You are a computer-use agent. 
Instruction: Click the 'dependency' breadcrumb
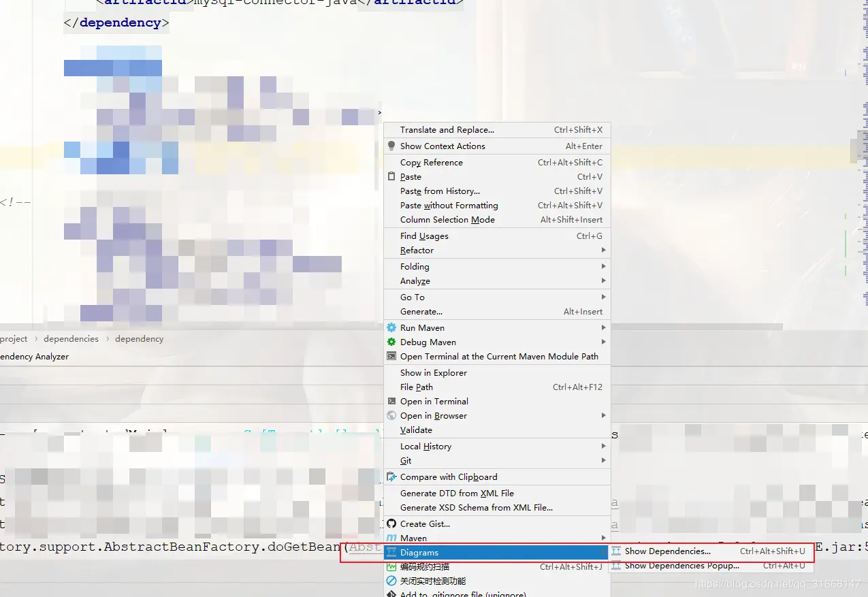click(x=139, y=338)
